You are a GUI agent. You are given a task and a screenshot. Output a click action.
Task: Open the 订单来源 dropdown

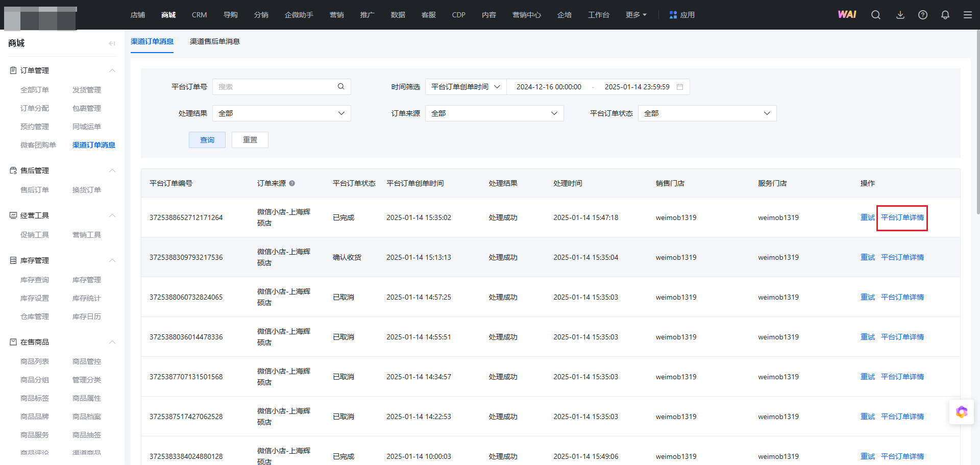point(494,113)
